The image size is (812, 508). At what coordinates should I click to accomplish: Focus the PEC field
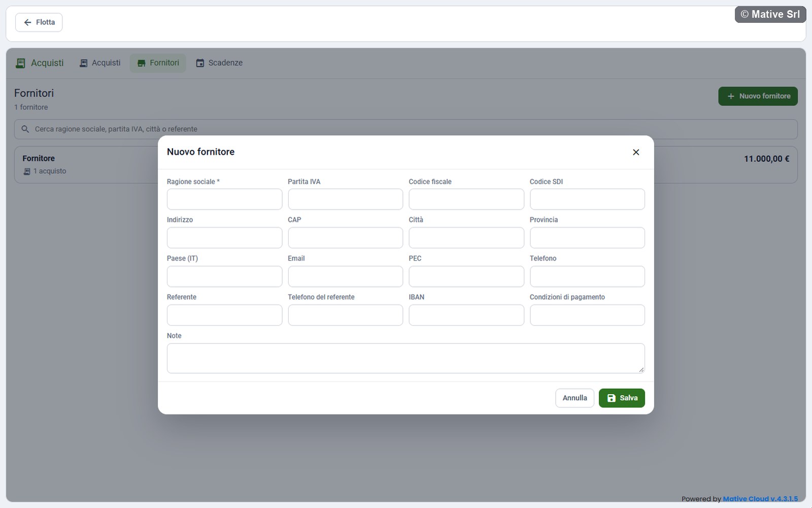point(466,276)
